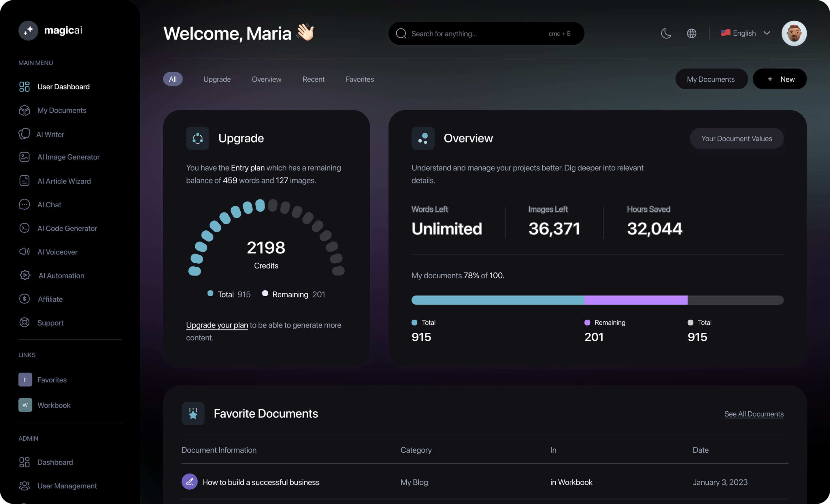Select the Recent tab

coord(313,79)
